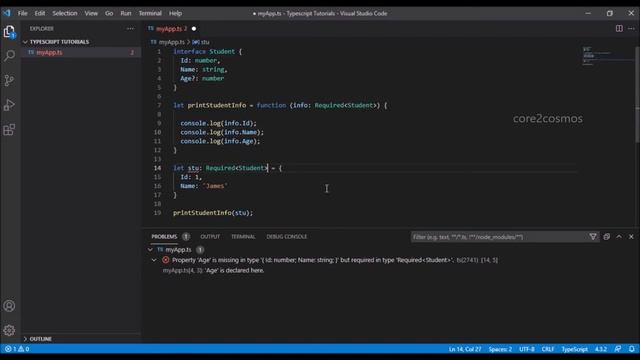Open the Source Control view

[9, 80]
